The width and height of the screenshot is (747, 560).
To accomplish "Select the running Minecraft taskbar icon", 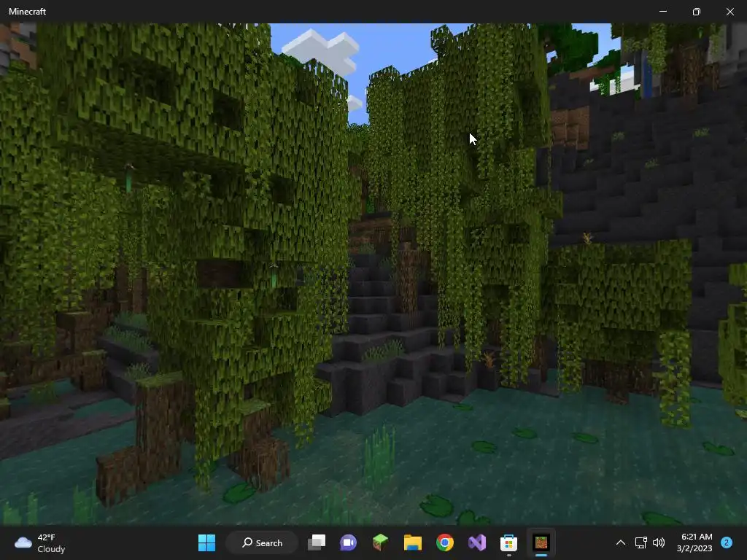I will tap(541, 542).
